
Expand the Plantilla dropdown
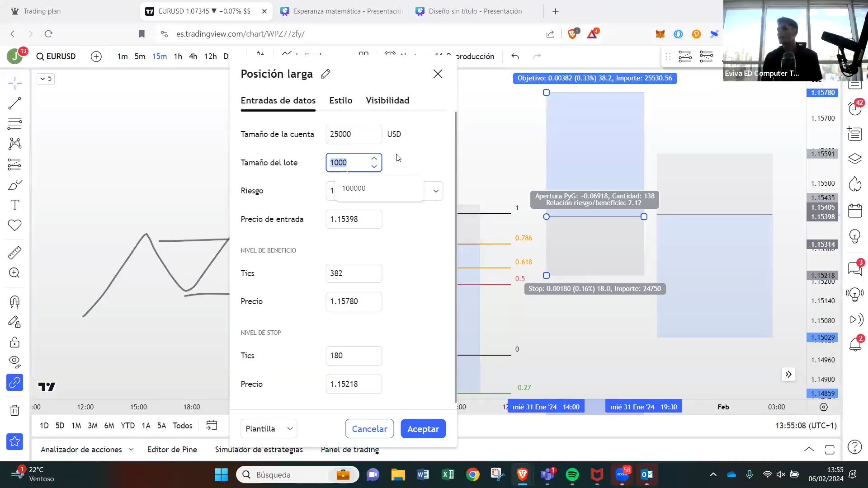[x=269, y=429]
